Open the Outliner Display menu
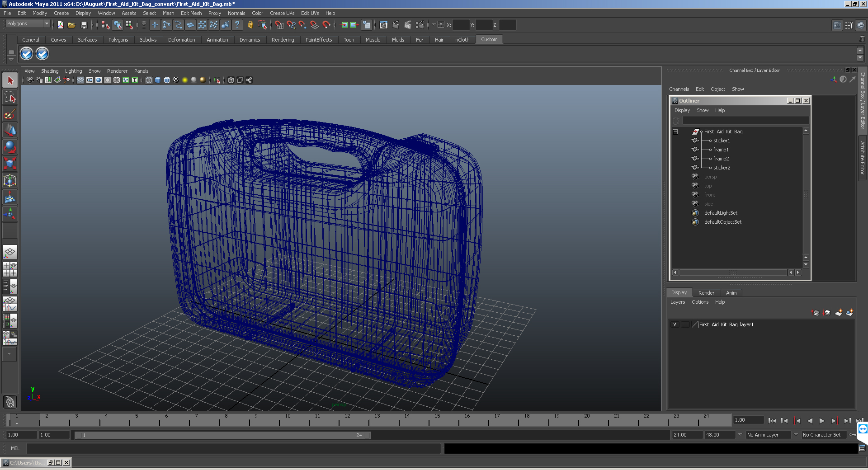The width and height of the screenshot is (868, 470). point(682,110)
